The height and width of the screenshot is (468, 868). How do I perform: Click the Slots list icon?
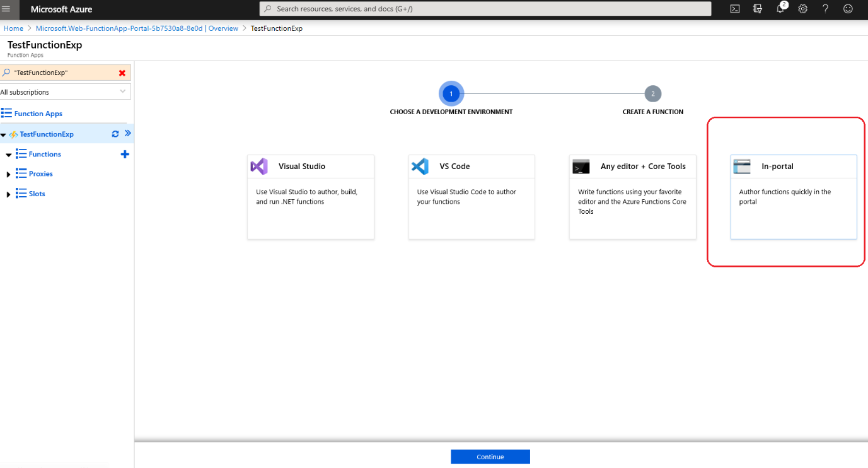[21, 194]
